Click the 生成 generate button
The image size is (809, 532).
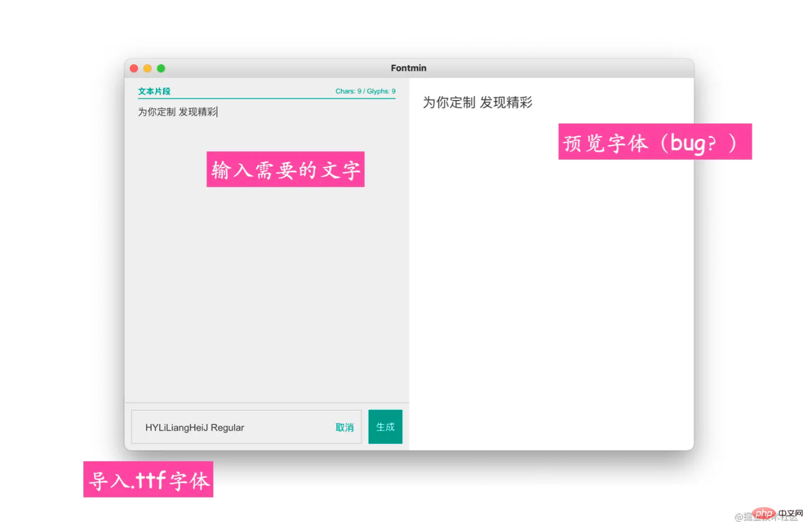(385, 427)
